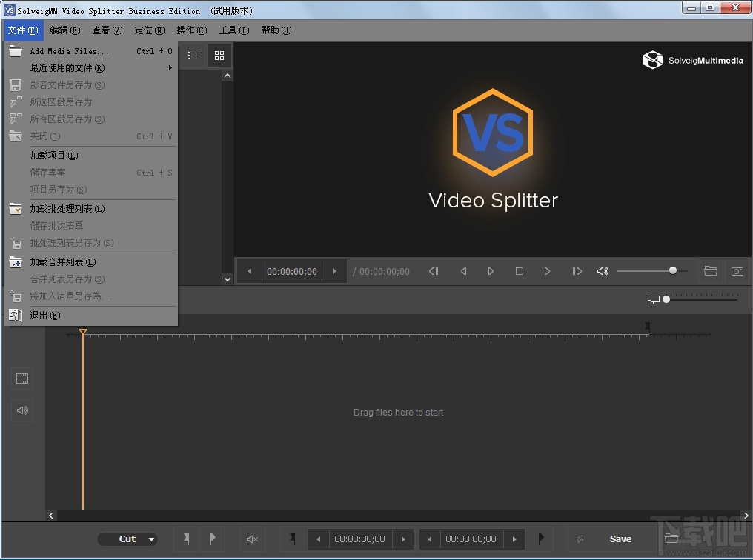Set an end marker on the timeline
This screenshot has height=560, width=753.
tap(213, 539)
